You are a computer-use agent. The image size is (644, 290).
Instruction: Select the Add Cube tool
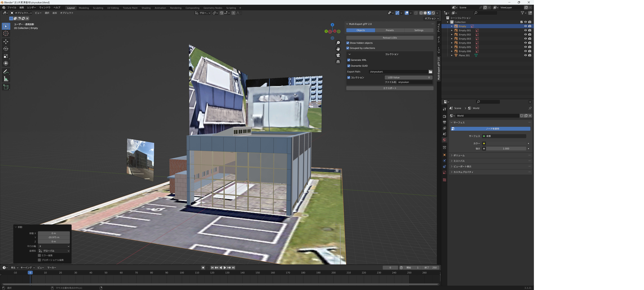6,87
